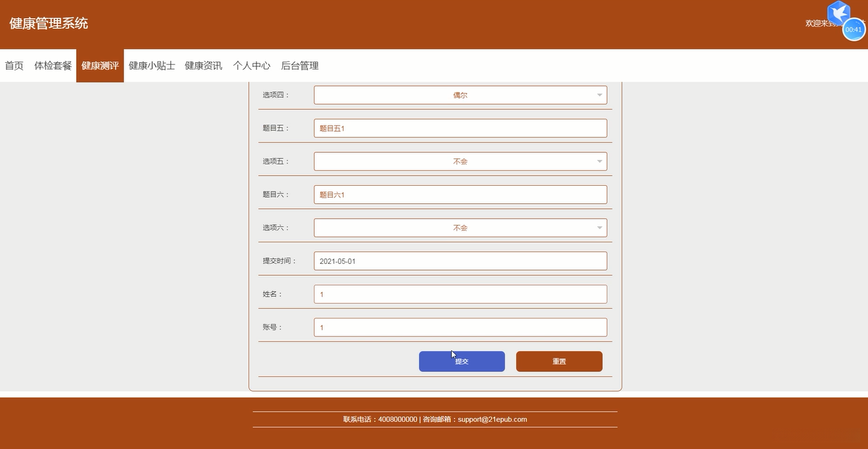868x449 pixels.
Task: Open the 健康小贴士 section
Action: tap(151, 65)
